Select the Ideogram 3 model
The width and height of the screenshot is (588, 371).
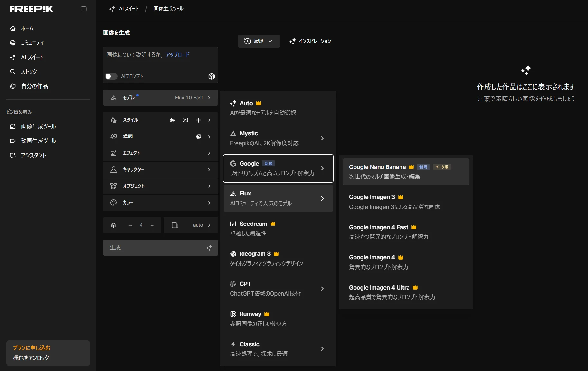coord(278,259)
